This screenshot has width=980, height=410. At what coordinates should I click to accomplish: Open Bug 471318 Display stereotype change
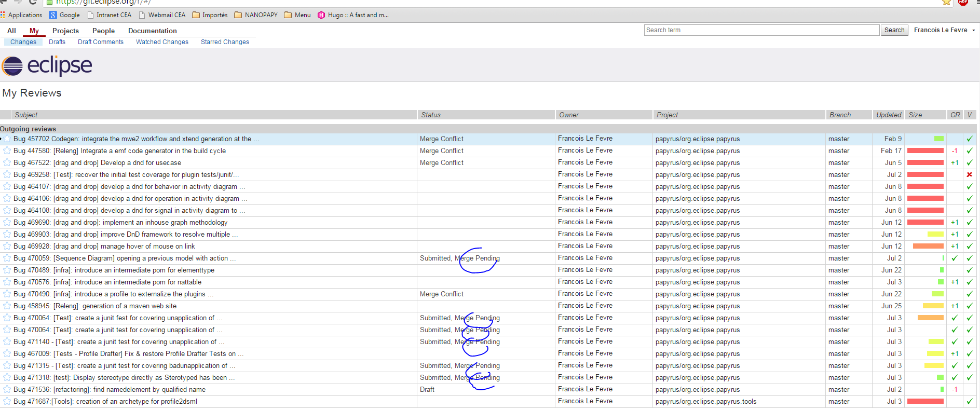click(124, 377)
